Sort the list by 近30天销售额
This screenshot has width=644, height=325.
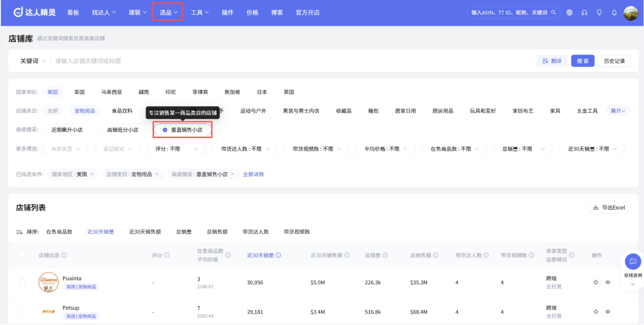coord(145,232)
